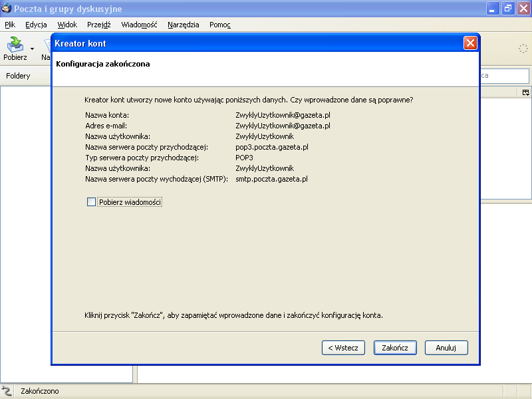
Task: Open the Edycja menu
Action: [x=36, y=25]
